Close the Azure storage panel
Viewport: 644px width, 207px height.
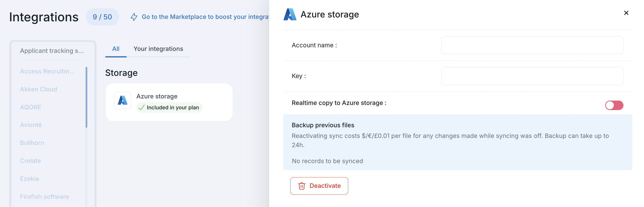coord(626,13)
